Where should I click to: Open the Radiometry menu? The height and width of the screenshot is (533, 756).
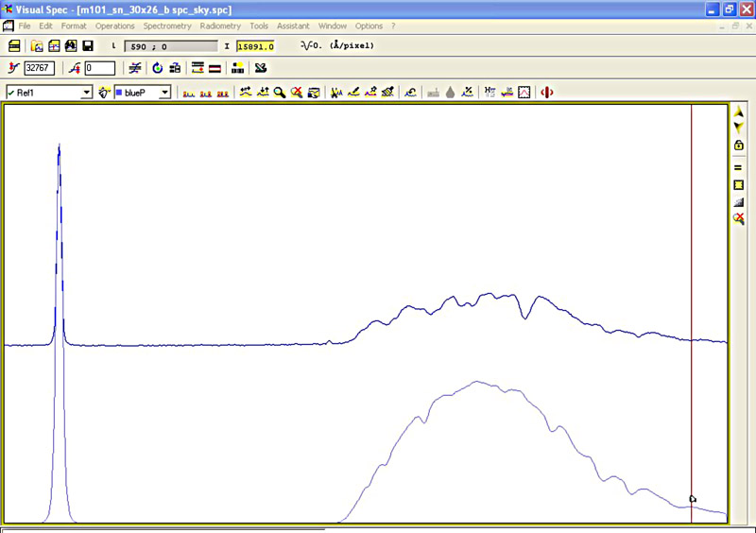click(220, 26)
